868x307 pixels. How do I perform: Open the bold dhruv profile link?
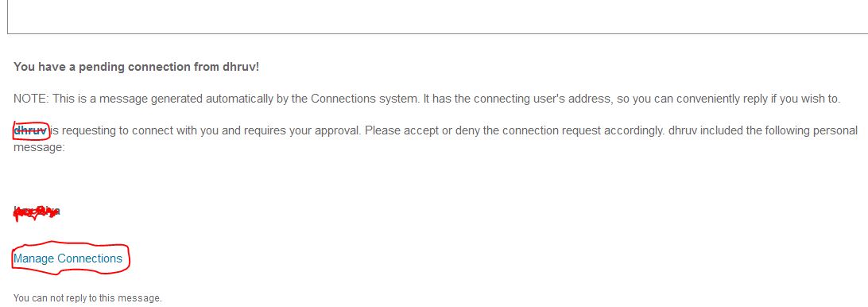30,131
